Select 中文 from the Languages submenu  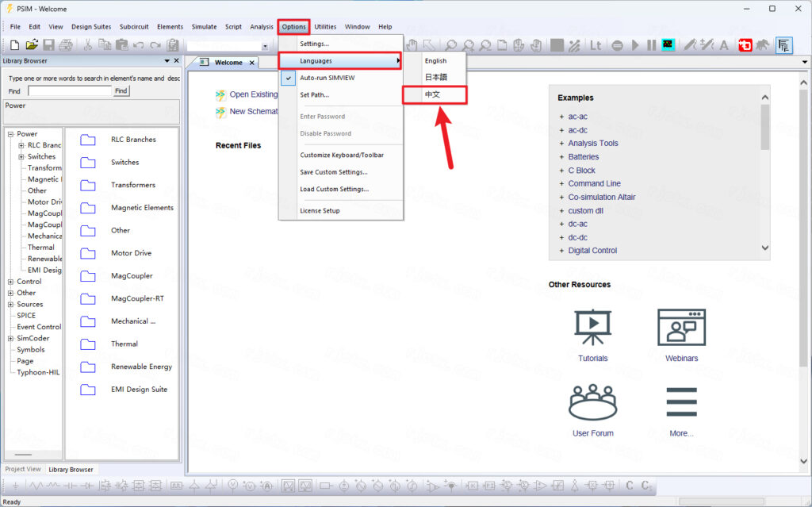[x=433, y=94]
